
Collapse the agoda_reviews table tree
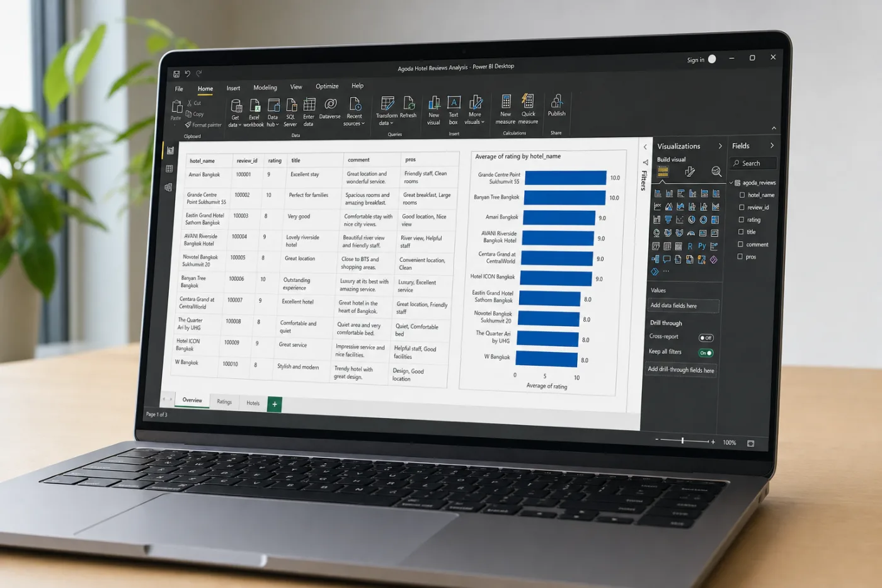tap(731, 183)
